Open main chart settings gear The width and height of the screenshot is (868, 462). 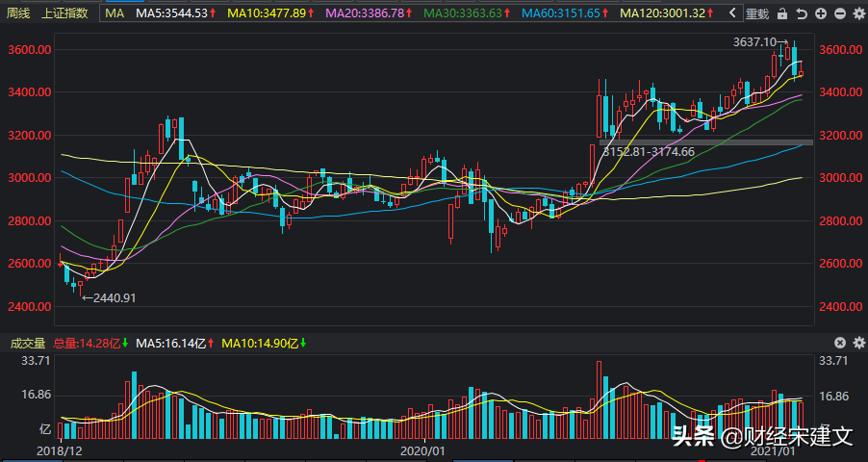[x=858, y=13]
